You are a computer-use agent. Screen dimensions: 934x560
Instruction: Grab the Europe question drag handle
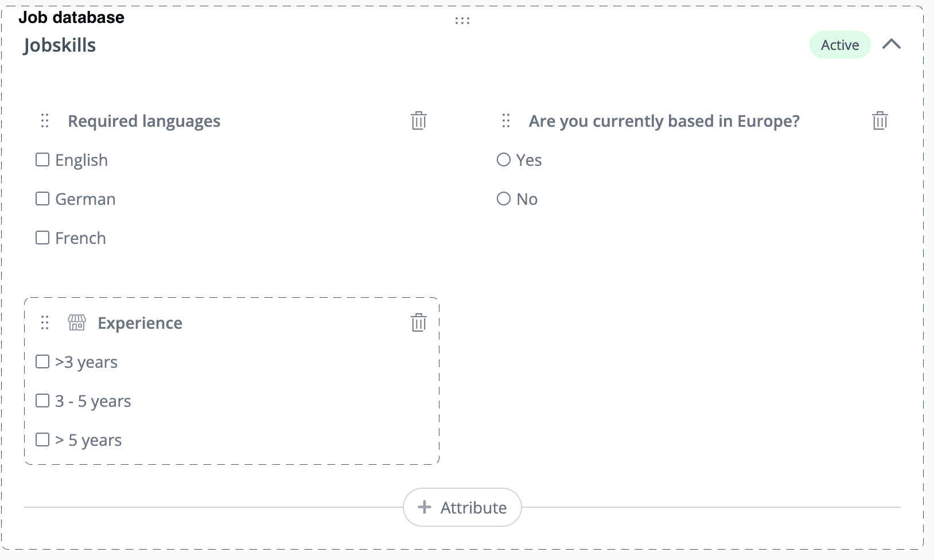[x=506, y=121]
